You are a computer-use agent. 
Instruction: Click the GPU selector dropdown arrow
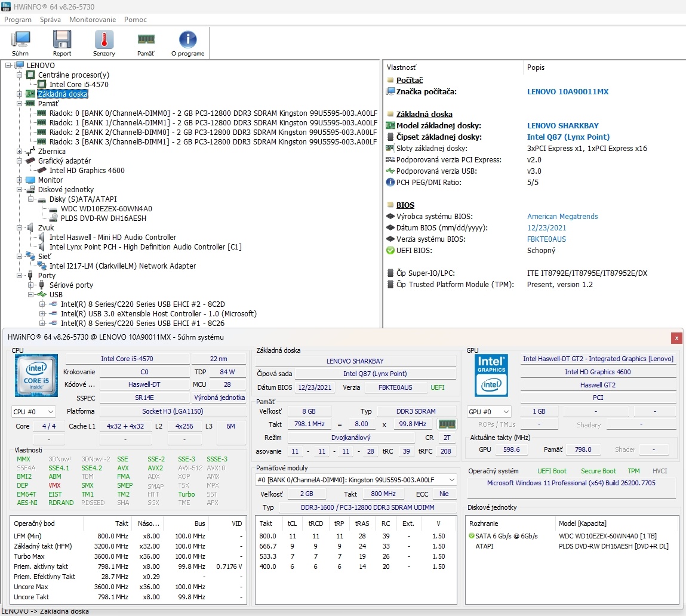click(506, 411)
